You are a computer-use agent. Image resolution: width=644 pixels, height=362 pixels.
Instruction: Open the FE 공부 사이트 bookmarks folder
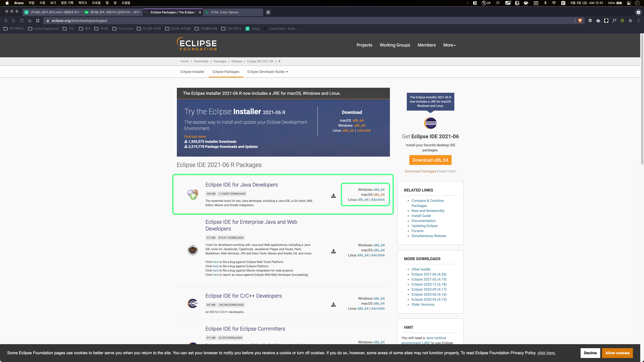coord(149,29)
